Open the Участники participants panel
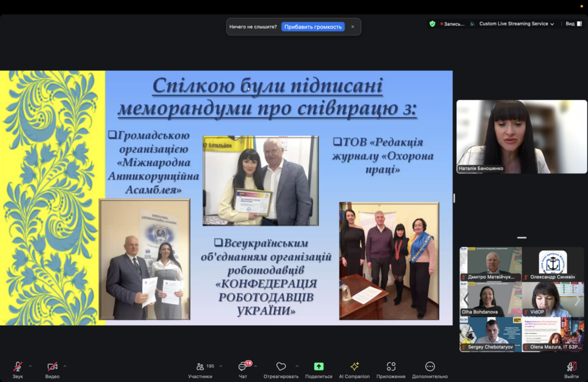The image size is (588, 382). click(x=200, y=369)
